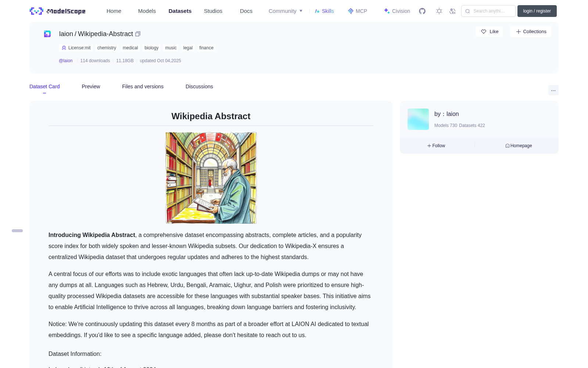The height and width of the screenshot is (368, 588).
Task: Open the MCP page
Action: tap(357, 11)
